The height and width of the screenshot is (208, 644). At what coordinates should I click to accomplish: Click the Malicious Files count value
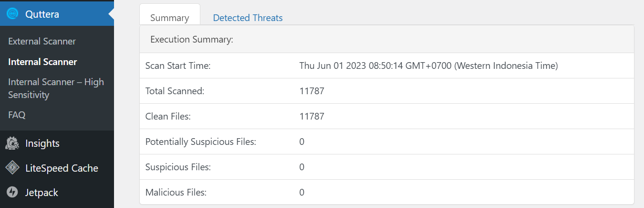[x=302, y=192]
